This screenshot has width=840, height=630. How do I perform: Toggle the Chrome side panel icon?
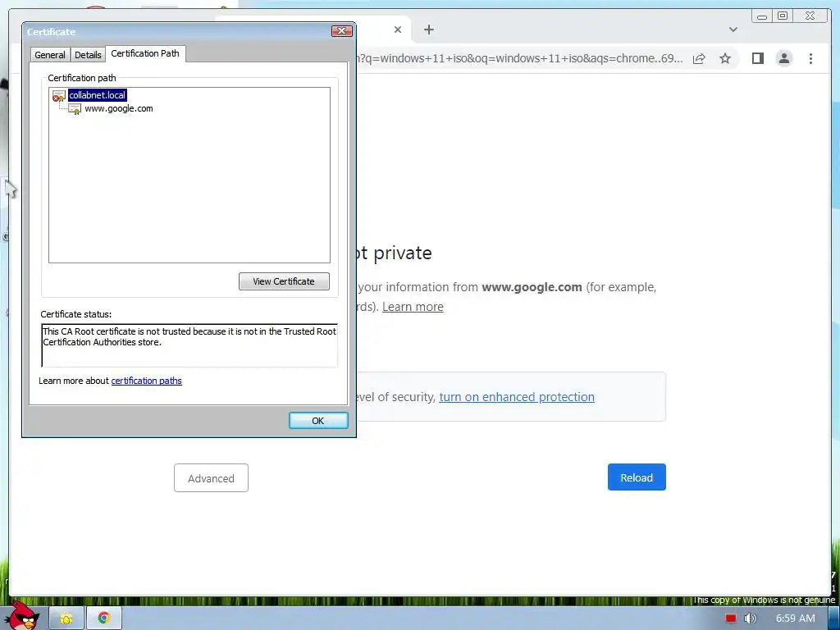click(x=757, y=58)
